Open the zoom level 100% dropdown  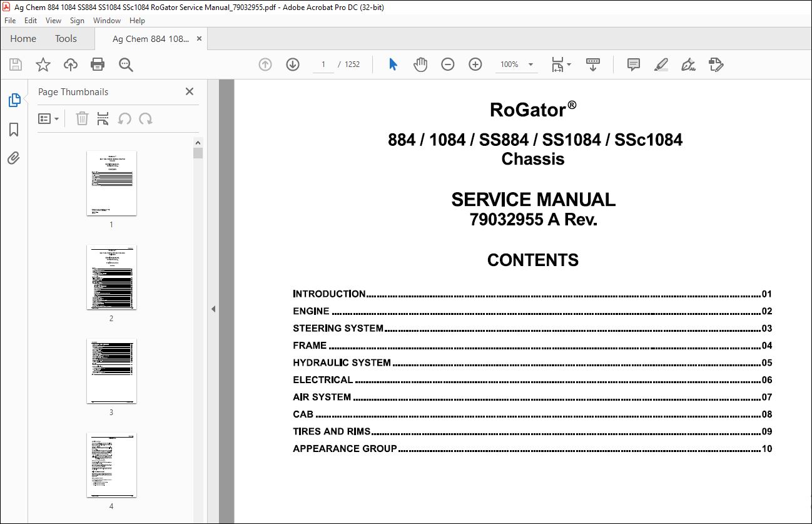tap(516, 64)
